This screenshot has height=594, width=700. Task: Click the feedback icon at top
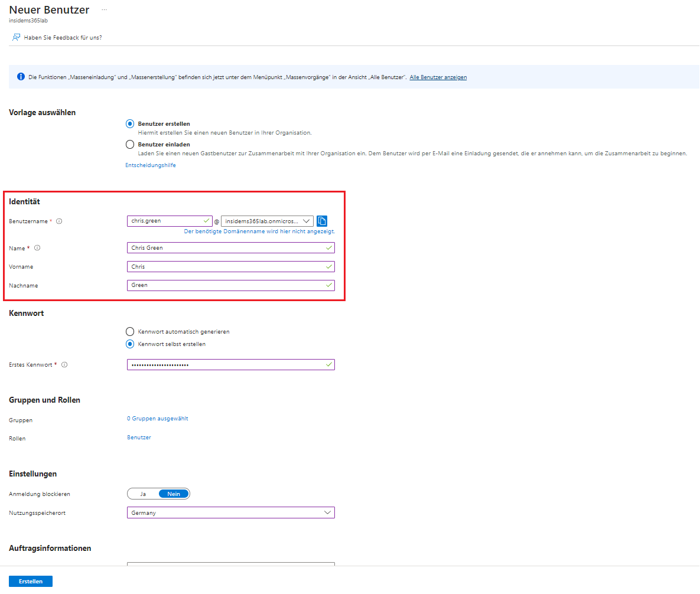(x=16, y=37)
